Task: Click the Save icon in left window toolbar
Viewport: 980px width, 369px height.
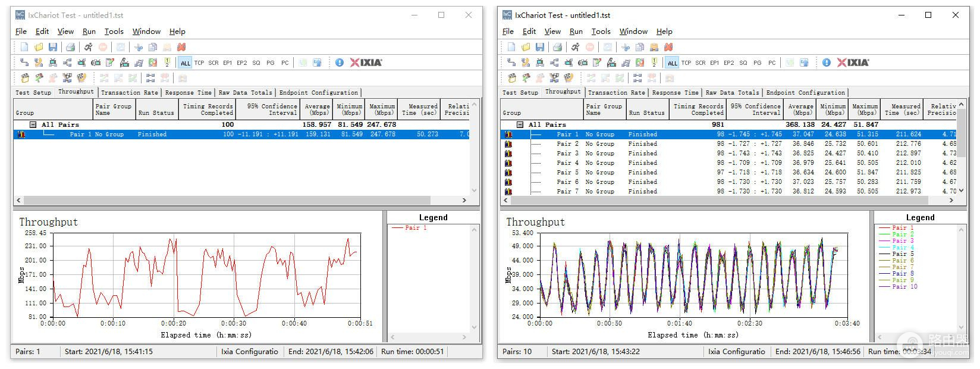Action: (x=53, y=47)
